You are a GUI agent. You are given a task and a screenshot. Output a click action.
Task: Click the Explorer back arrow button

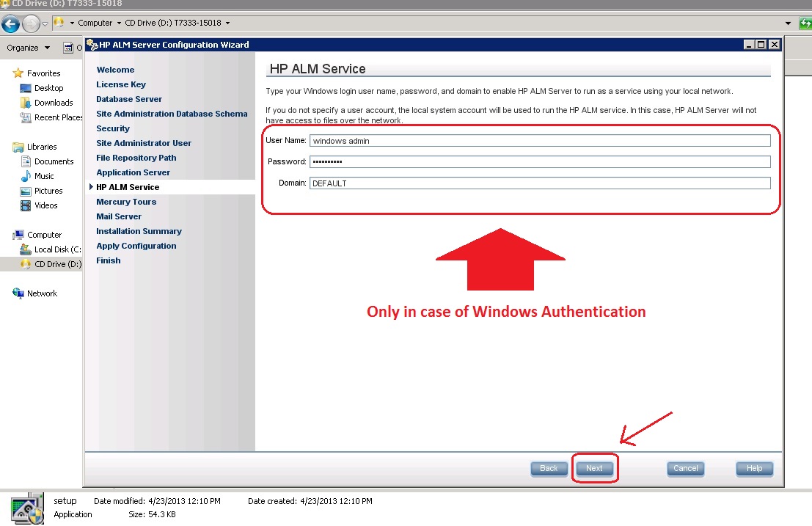coord(10,23)
